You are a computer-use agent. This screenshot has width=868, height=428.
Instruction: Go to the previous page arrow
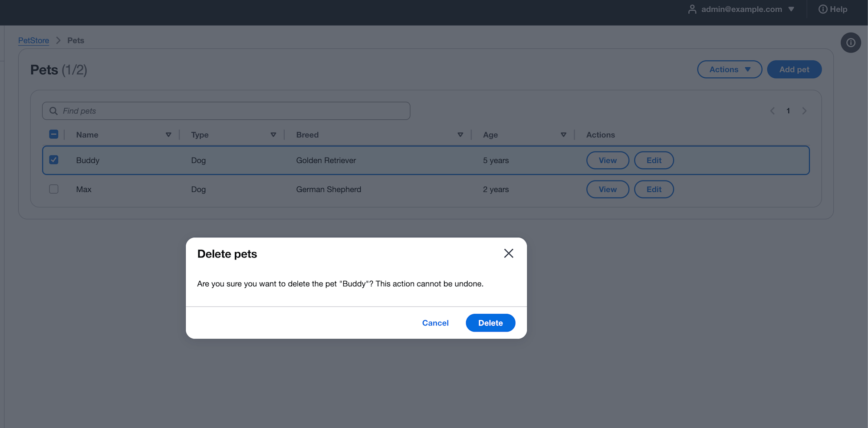[x=773, y=111]
